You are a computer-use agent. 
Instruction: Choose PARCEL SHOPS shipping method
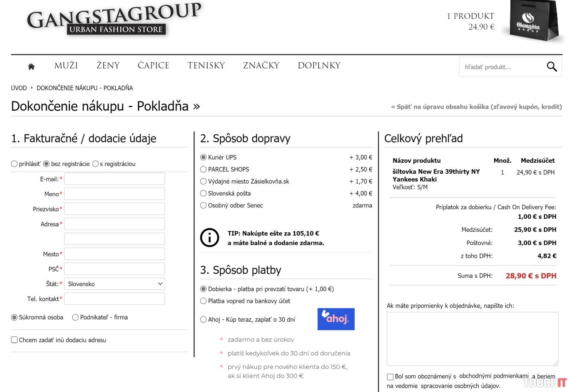coord(203,169)
